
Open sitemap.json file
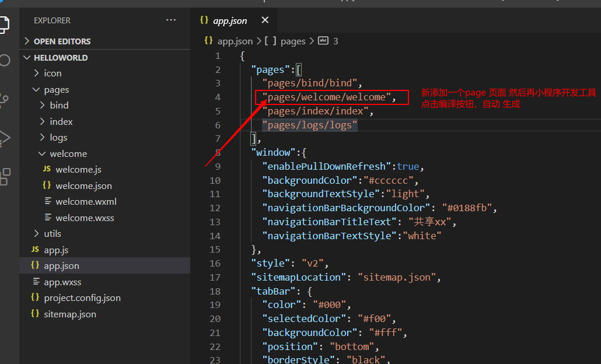click(70, 314)
